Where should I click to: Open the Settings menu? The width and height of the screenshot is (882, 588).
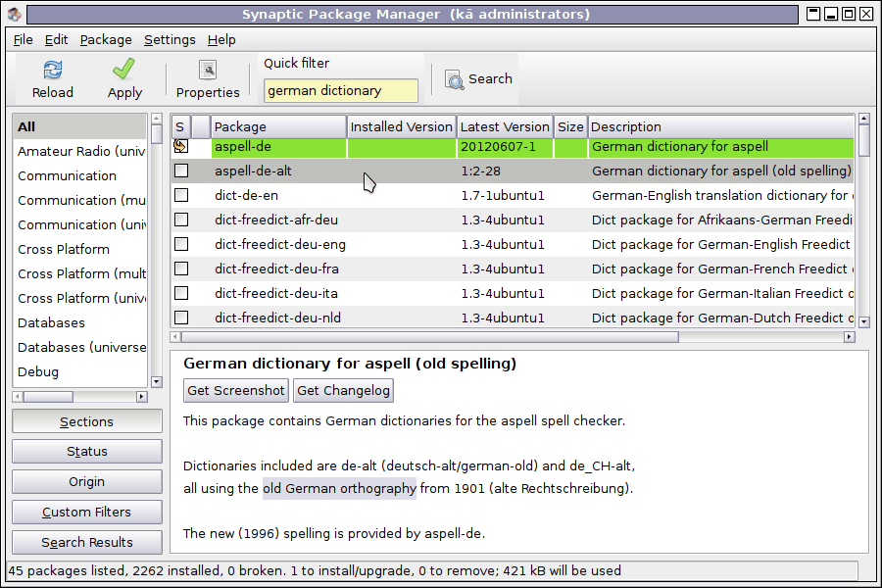170,40
